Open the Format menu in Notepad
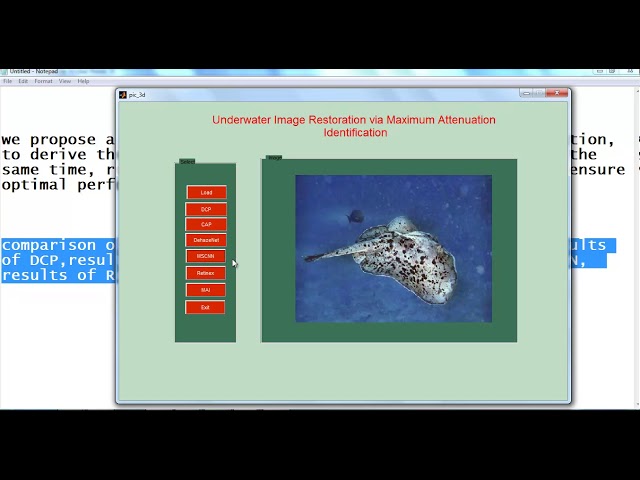 [43, 81]
